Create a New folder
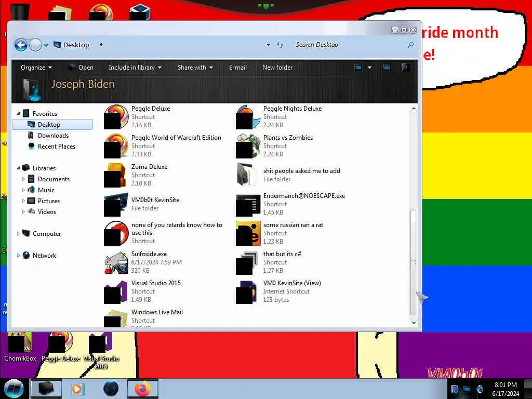The height and width of the screenshot is (399, 532). click(277, 68)
